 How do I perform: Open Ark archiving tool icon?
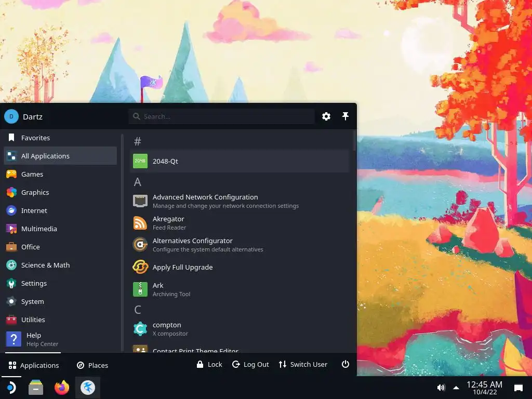click(140, 289)
